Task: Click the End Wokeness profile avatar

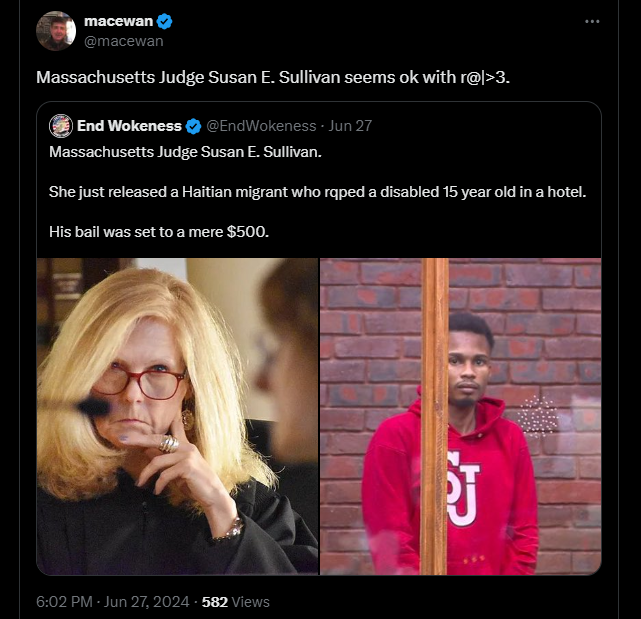Action: 60,125
